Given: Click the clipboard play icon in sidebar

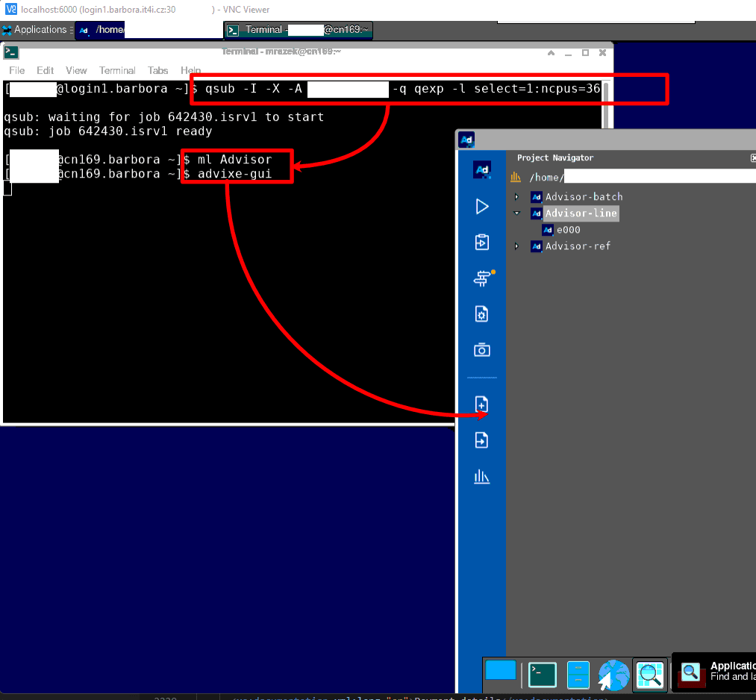Looking at the screenshot, I should (x=482, y=243).
